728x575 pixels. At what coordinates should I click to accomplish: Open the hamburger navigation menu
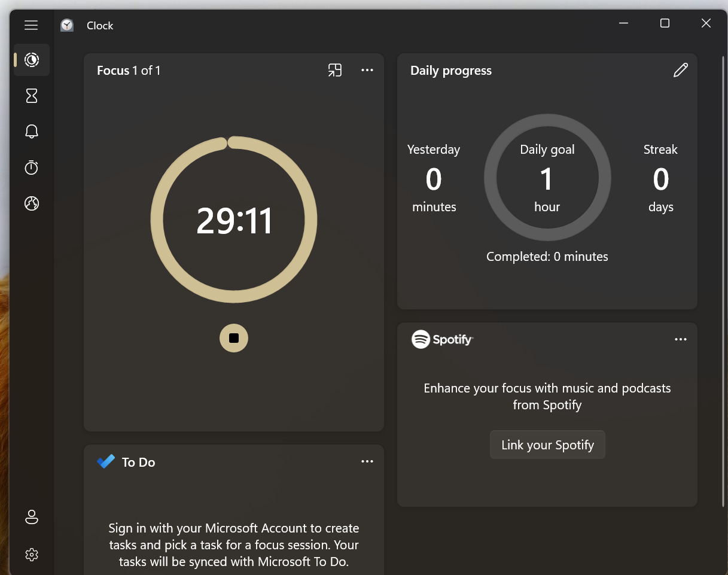(31, 25)
